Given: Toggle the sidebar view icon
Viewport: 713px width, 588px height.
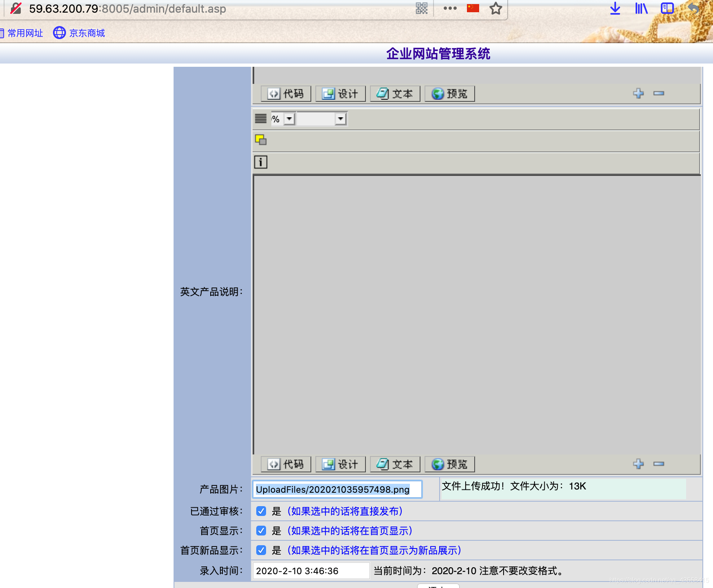Looking at the screenshot, I should [x=667, y=8].
